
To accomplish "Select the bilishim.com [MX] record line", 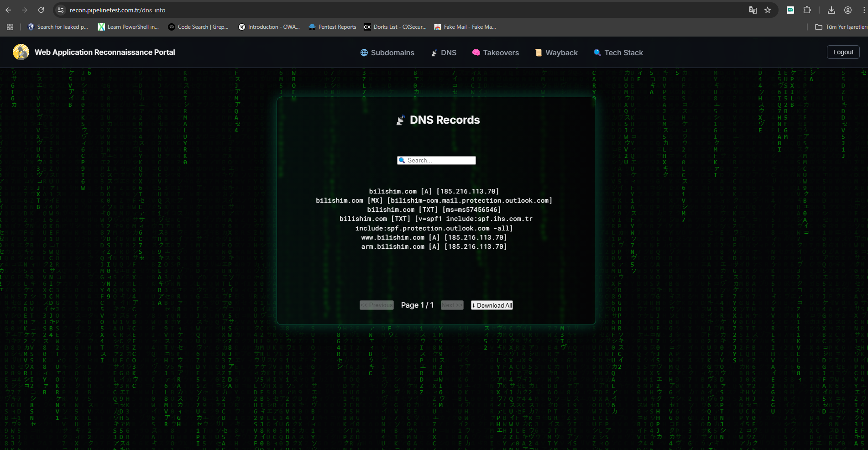I will pos(434,200).
